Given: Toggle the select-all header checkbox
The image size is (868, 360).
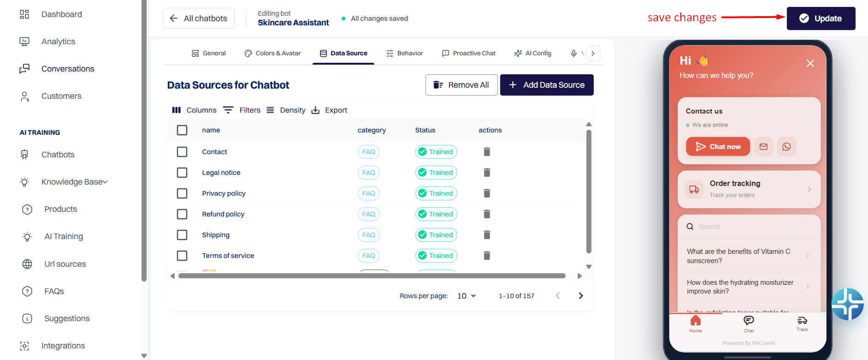Looking at the screenshot, I should point(182,130).
